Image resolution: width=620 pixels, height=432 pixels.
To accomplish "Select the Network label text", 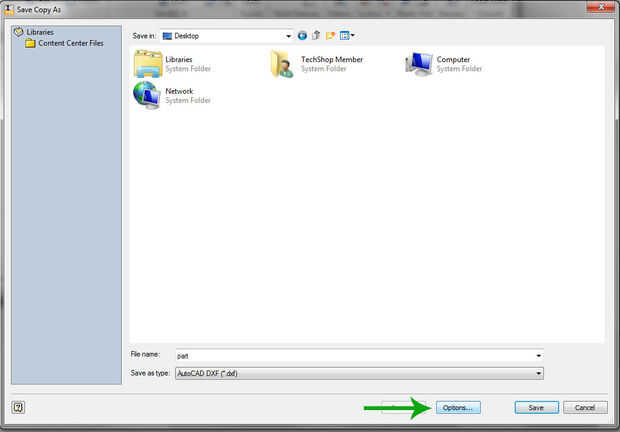I will [179, 91].
